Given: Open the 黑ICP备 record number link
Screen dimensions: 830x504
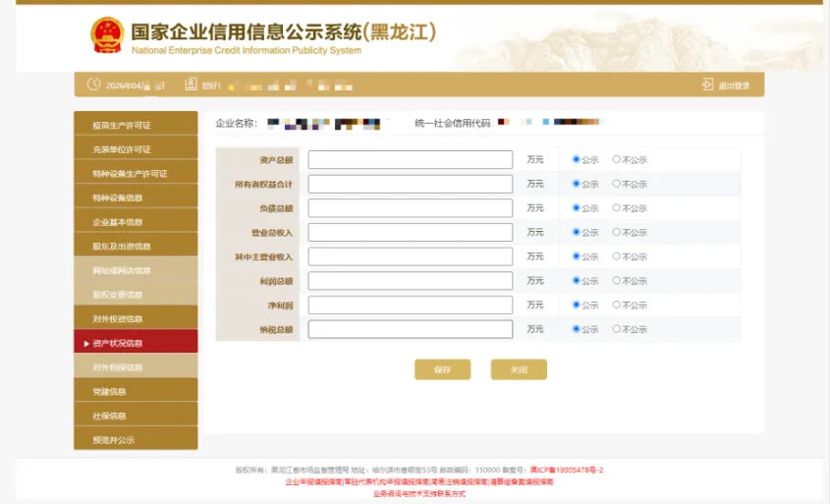Looking at the screenshot, I should pos(567,470).
